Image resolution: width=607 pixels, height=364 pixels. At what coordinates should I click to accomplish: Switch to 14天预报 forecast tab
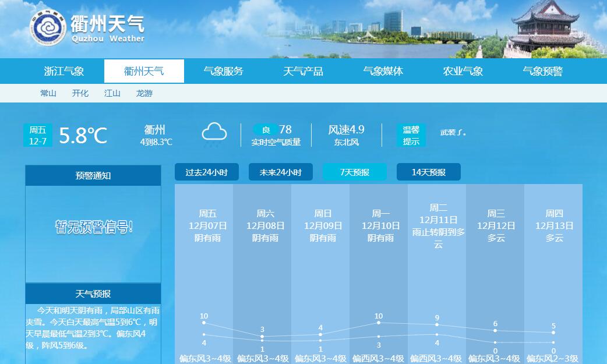tap(428, 172)
